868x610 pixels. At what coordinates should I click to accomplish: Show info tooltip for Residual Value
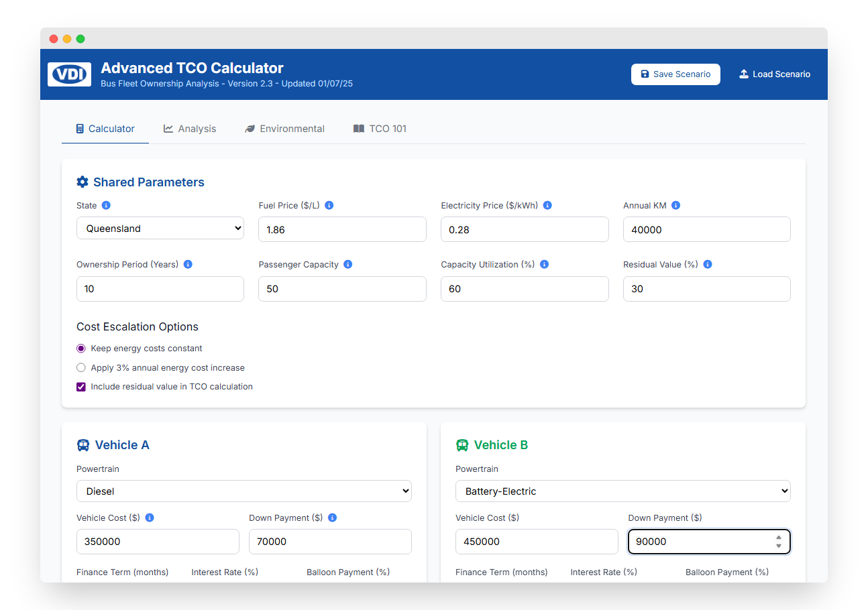(708, 265)
